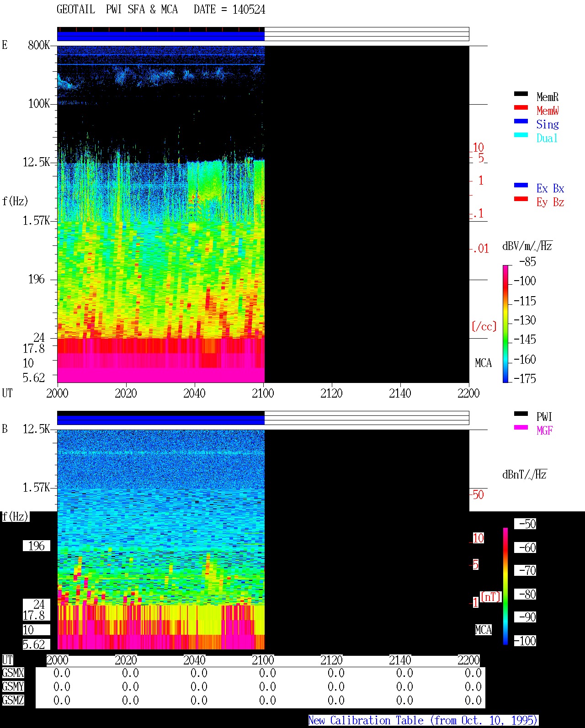This screenshot has width=585, height=728.
Task: Click the 12.5K label on the E panel axis
Action: [37, 162]
